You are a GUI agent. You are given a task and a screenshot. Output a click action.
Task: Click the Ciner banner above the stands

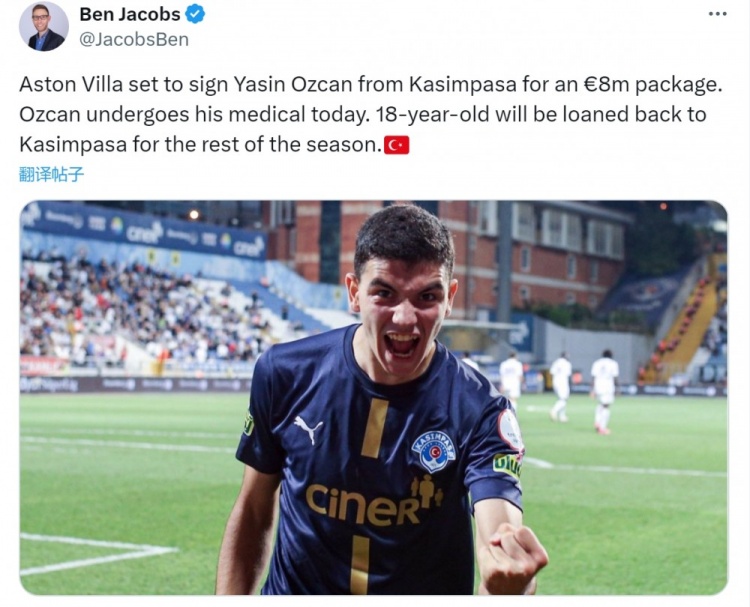(143, 230)
